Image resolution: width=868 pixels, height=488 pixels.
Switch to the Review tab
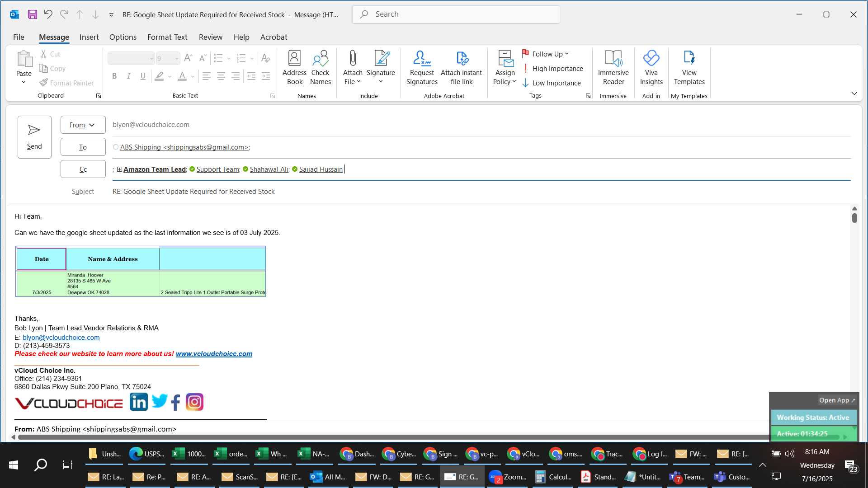click(210, 37)
